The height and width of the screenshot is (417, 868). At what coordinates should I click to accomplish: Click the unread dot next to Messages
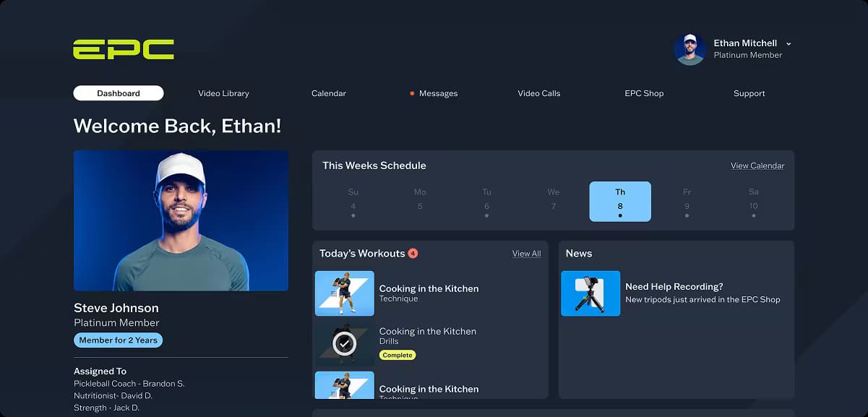[x=412, y=93]
